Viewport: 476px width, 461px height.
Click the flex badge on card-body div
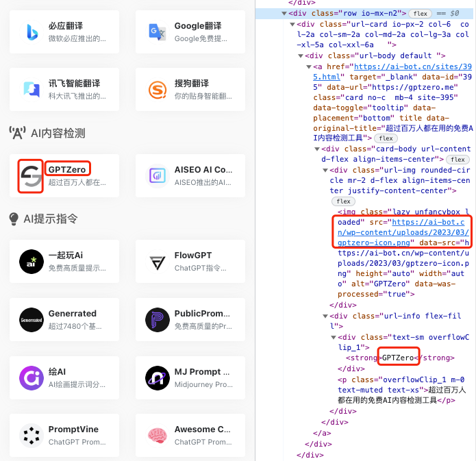(x=458, y=160)
